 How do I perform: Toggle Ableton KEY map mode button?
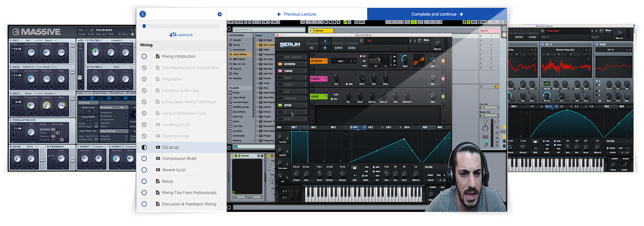point(474,22)
